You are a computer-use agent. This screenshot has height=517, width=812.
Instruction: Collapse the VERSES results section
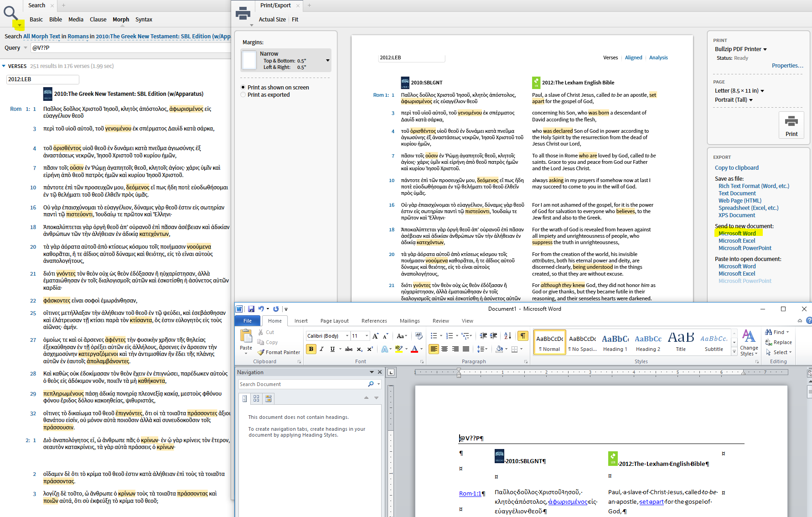tap(4, 66)
